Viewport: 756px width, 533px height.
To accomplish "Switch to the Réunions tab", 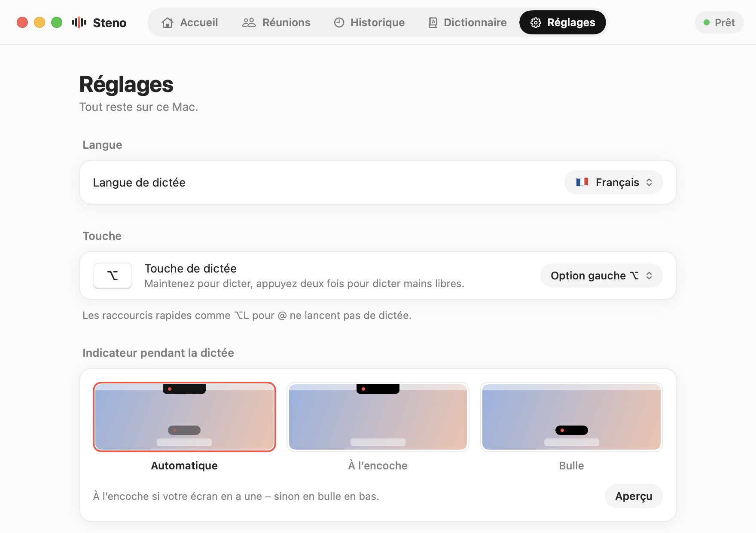I will (276, 22).
